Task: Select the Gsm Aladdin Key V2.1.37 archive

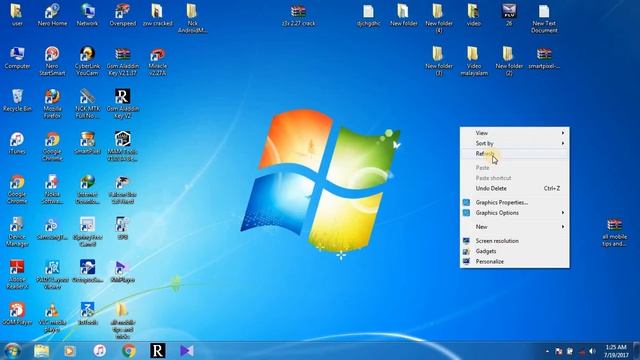Action: (122, 60)
